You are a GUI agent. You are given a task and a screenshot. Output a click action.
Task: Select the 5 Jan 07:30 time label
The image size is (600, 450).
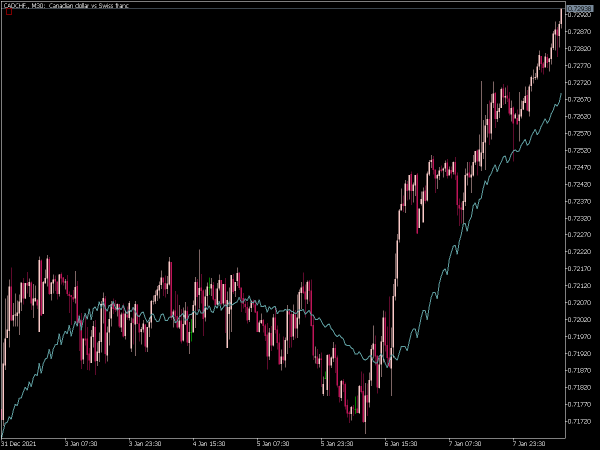[273, 443]
